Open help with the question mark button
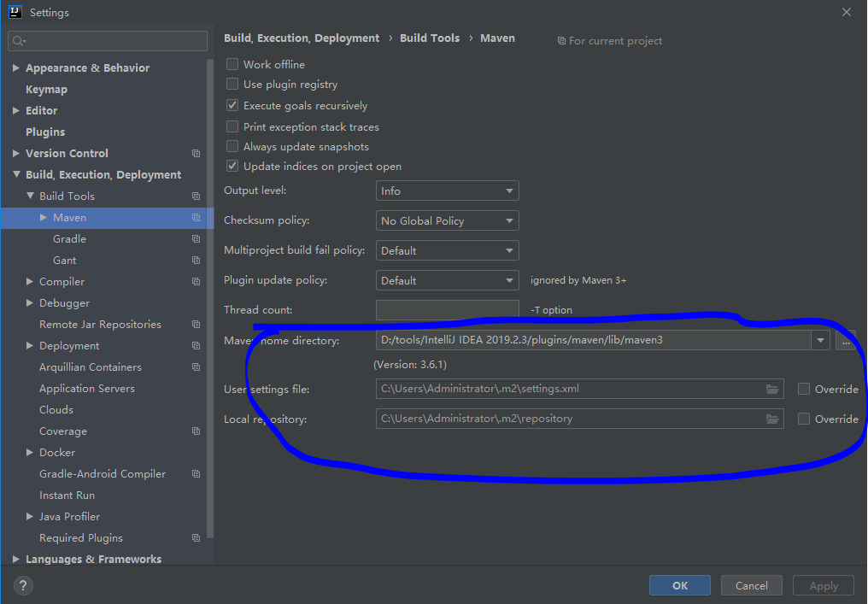Viewport: 868px width, 604px height. click(23, 586)
